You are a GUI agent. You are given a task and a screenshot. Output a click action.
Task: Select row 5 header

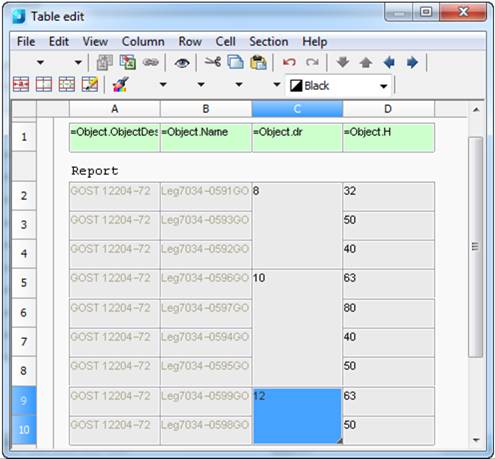click(x=24, y=283)
